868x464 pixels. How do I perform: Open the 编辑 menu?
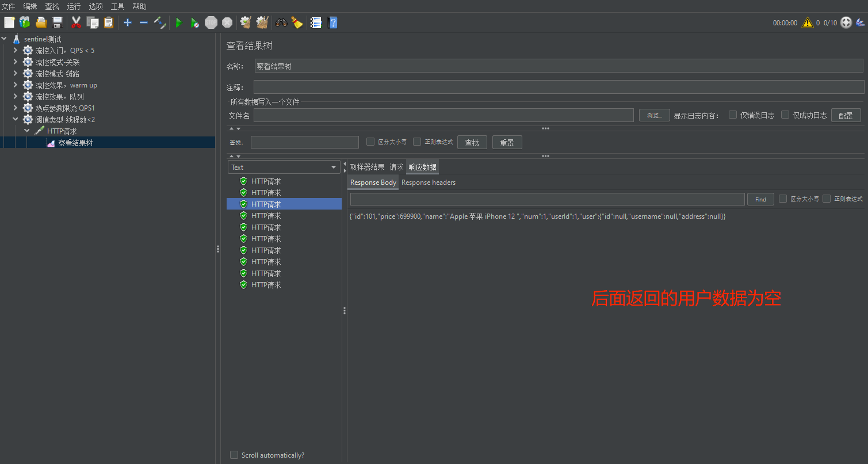(30, 6)
